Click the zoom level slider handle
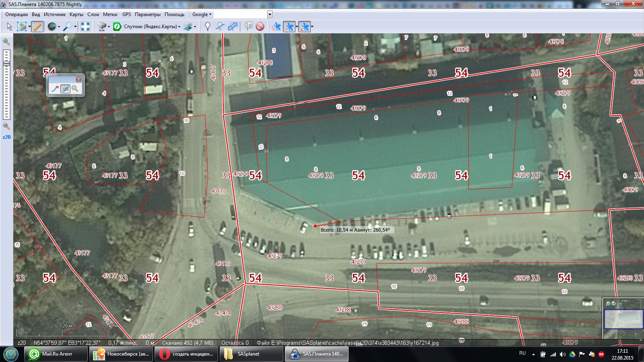Screen dimensions: 644x362 (6, 64)
